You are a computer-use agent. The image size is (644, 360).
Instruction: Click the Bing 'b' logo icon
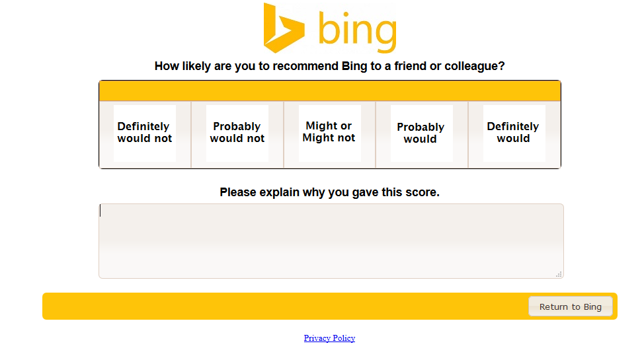[x=282, y=28]
